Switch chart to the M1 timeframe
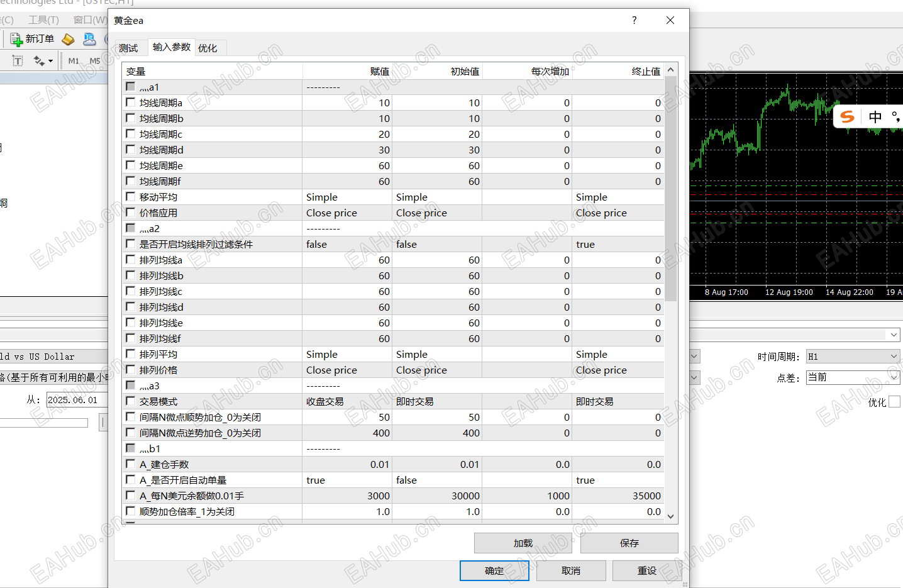Viewport: 903px width, 588px height. point(74,61)
